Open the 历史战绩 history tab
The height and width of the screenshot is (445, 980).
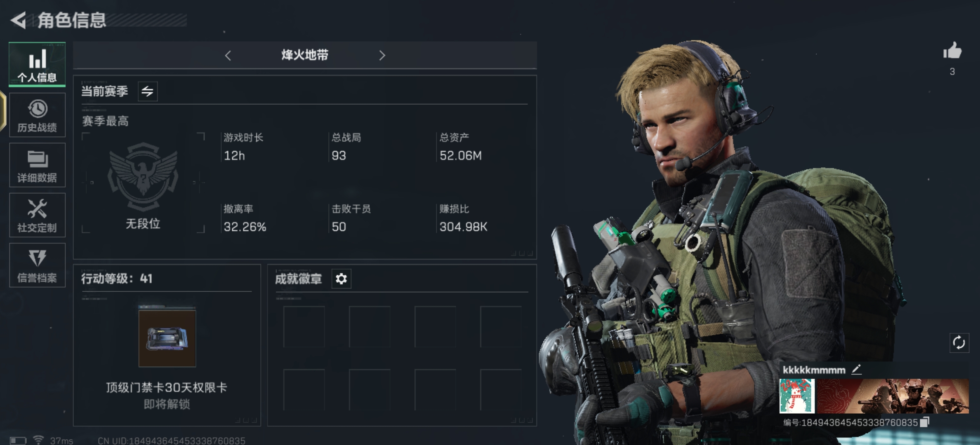[37, 115]
